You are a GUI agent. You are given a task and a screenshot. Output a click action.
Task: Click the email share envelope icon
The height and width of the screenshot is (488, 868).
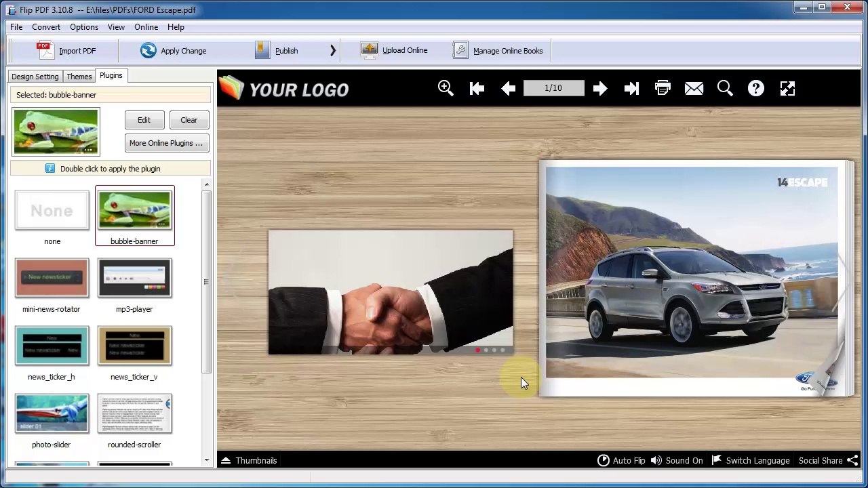pos(694,88)
